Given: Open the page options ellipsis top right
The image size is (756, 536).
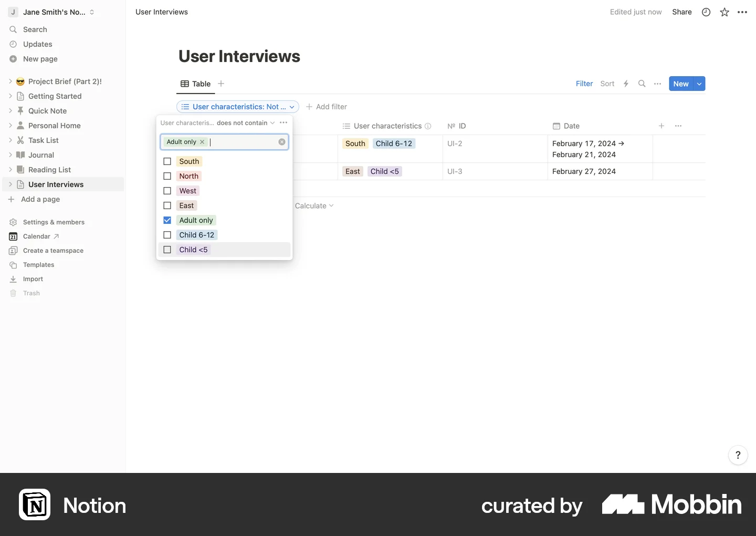Looking at the screenshot, I should pos(742,12).
